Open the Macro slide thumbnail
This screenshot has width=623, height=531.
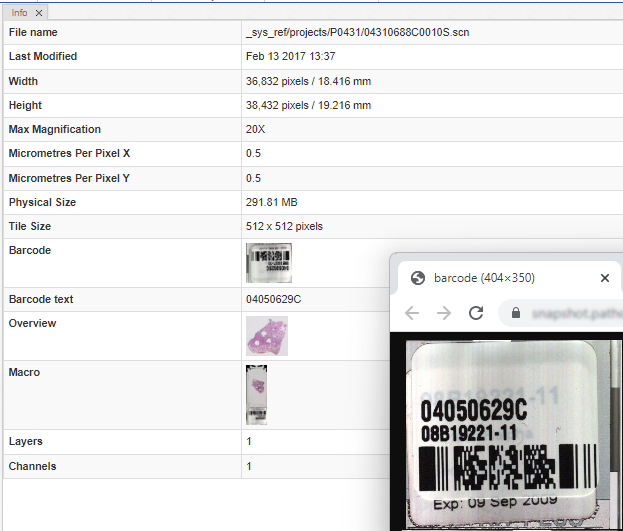point(257,395)
